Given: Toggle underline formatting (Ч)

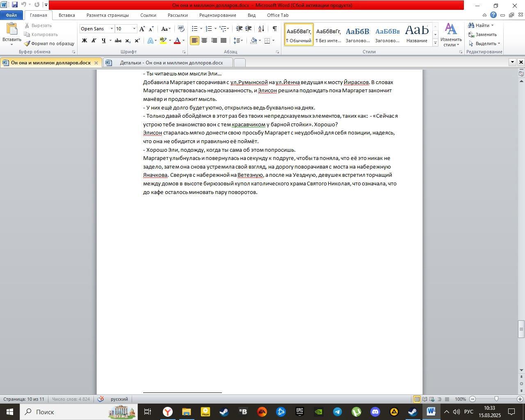Looking at the screenshot, I should tap(103, 41).
